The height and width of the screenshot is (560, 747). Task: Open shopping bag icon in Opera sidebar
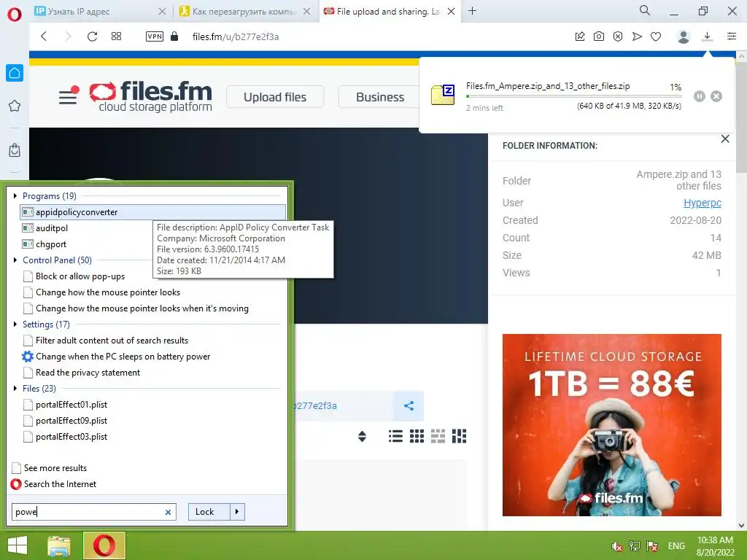[x=15, y=150]
